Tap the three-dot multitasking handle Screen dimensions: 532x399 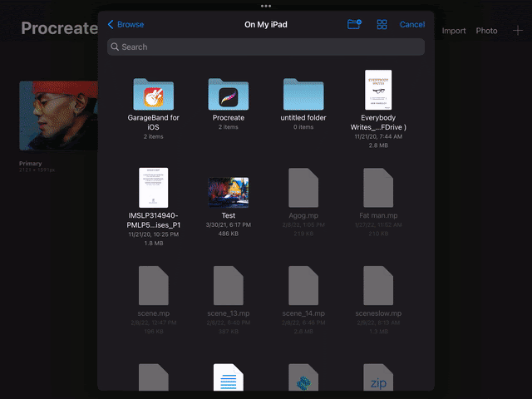coord(266,6)
